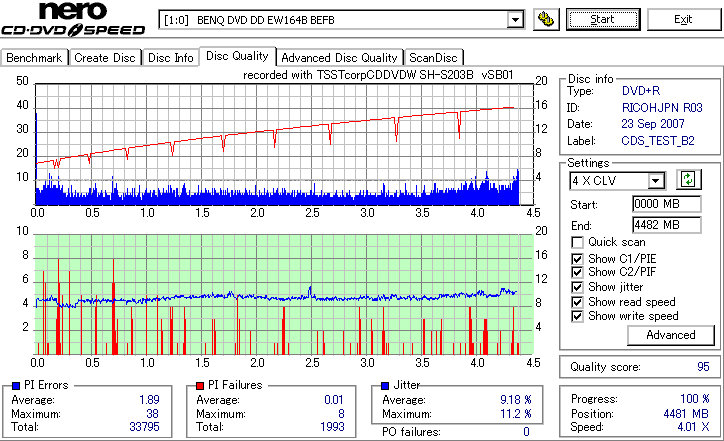Click the red PI Failures legend square
Screen dimensions: 724x441
(x=200, y=386)
